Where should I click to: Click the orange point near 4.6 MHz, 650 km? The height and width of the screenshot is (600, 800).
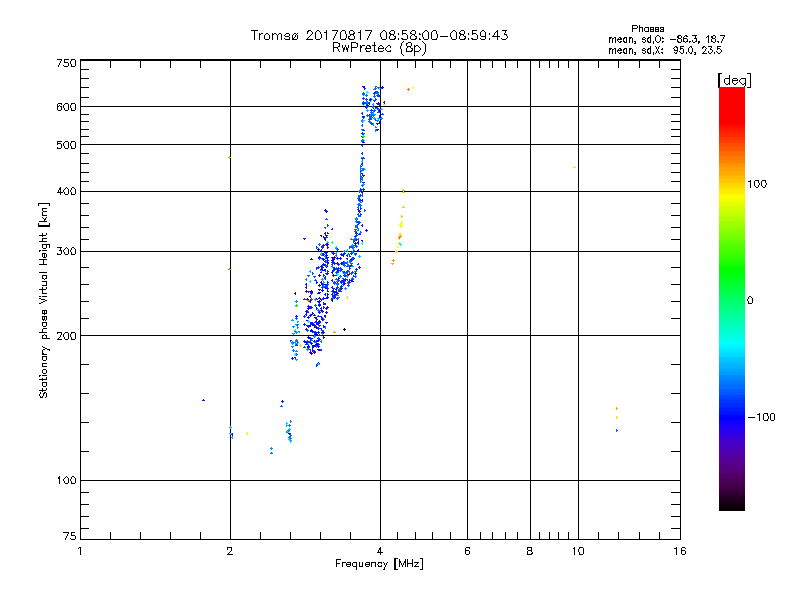pos(409,90)
